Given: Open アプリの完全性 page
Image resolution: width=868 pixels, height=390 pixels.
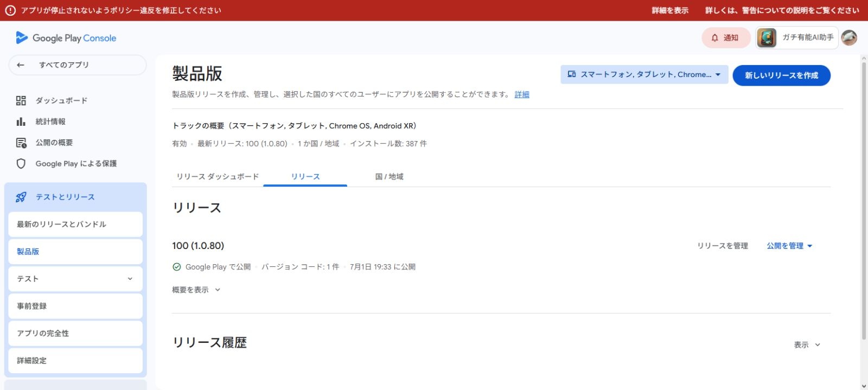Looking at the screenshot, I should click(75, 333).
